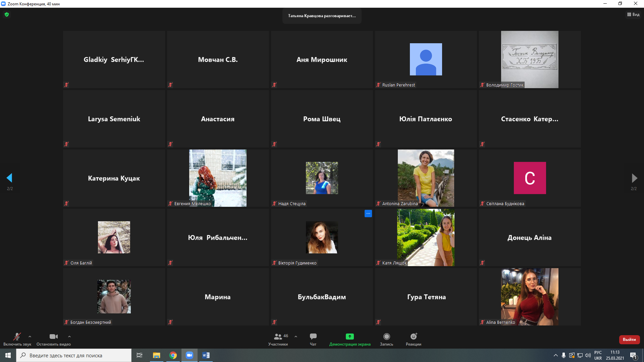
Task: Open Word from the taskbar
Action: pos(206,355)
